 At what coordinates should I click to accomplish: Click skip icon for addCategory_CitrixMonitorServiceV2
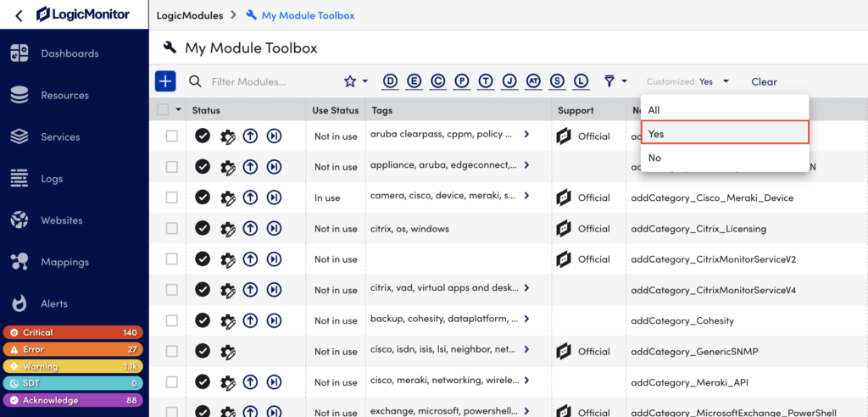[274, 259]
